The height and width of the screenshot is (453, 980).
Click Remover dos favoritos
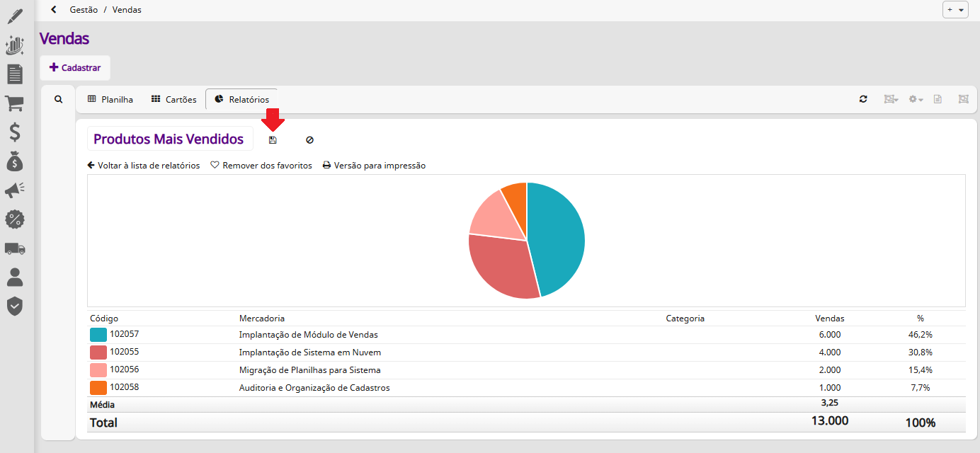point(261,166)
